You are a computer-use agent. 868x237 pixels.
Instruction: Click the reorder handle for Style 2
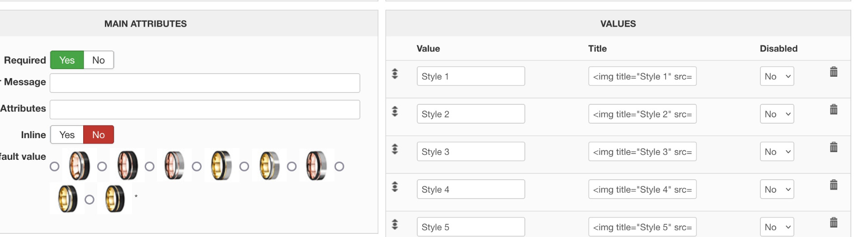coord(395,112)
